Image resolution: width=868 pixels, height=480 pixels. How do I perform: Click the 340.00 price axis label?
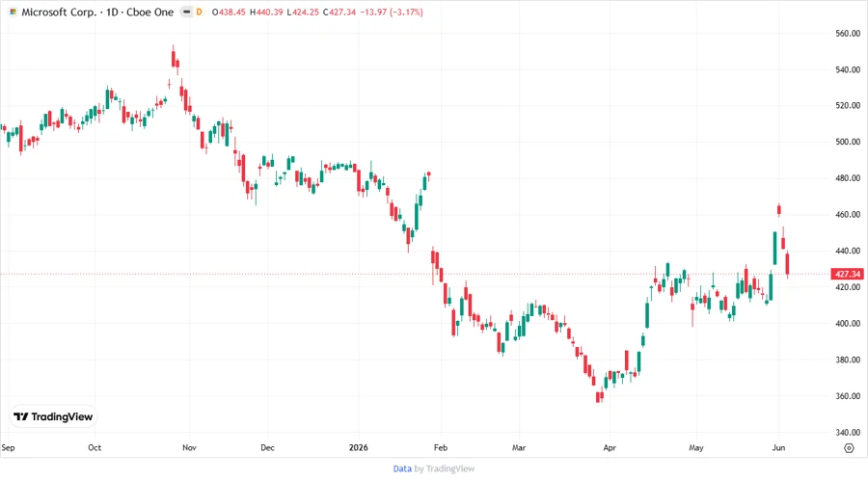(x=848, y=433)
